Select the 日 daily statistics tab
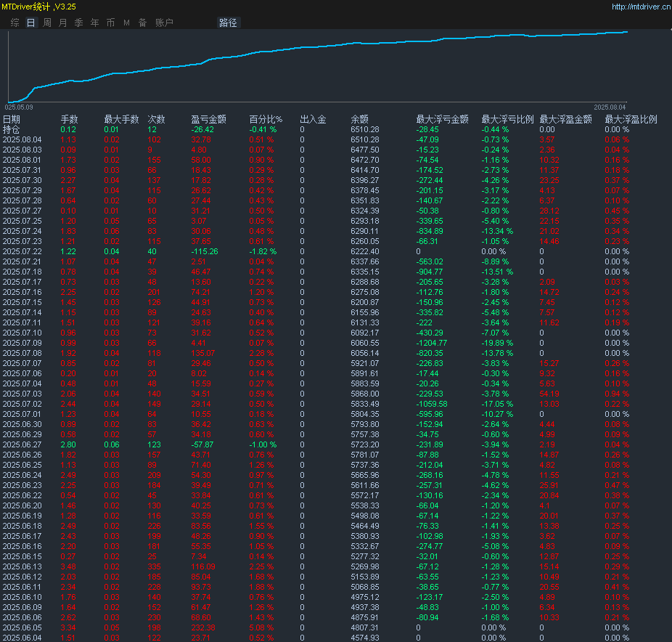Screen dimensions: 672x642 pos(30,23)
